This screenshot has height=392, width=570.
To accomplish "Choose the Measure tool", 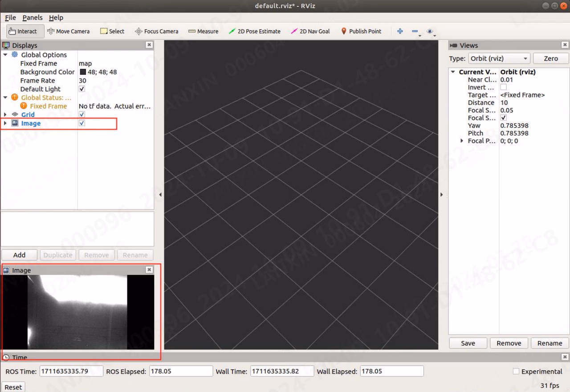I will click(203, 31).
